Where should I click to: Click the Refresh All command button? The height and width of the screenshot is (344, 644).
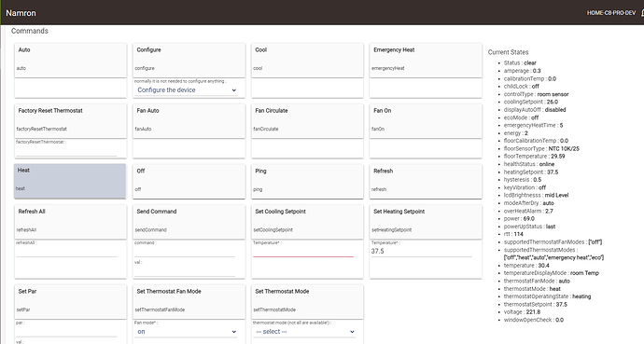70,222
